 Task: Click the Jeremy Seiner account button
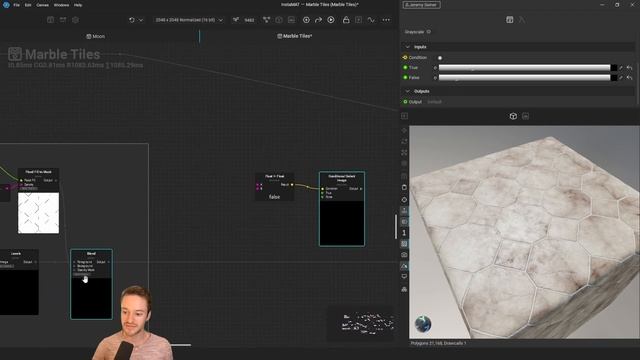tap(421, 5)
